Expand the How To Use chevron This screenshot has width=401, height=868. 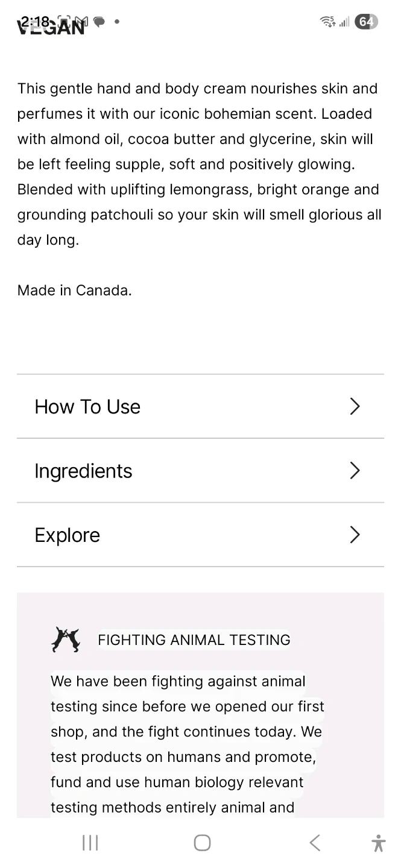(x=355, y=406)
